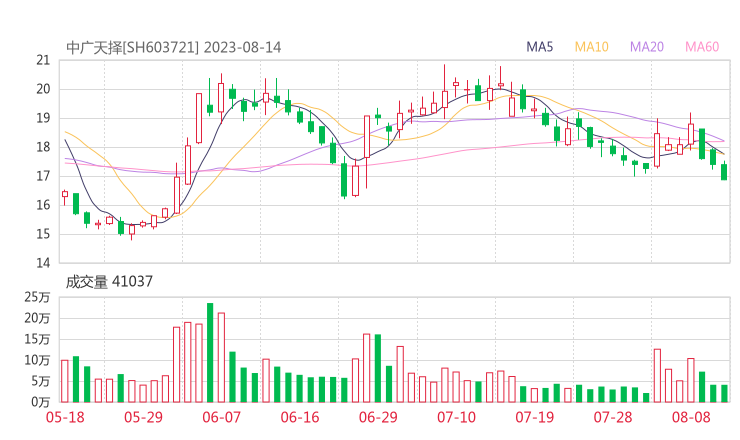Click the 06-07 date label
Screen dimensions: 740x440
(x=221, y=417)
